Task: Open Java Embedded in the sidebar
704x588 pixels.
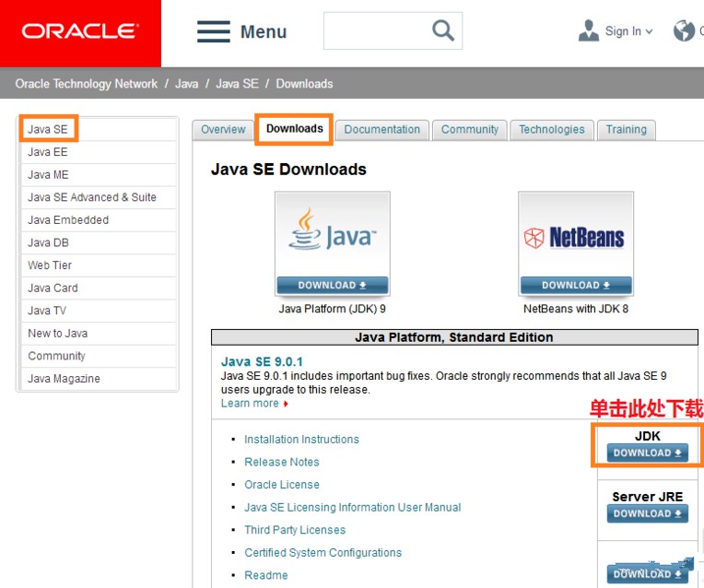Action: [68, 220]
